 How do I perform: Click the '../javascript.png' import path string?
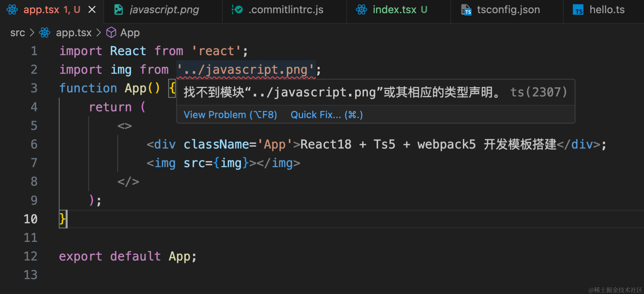tap(246, 70)
